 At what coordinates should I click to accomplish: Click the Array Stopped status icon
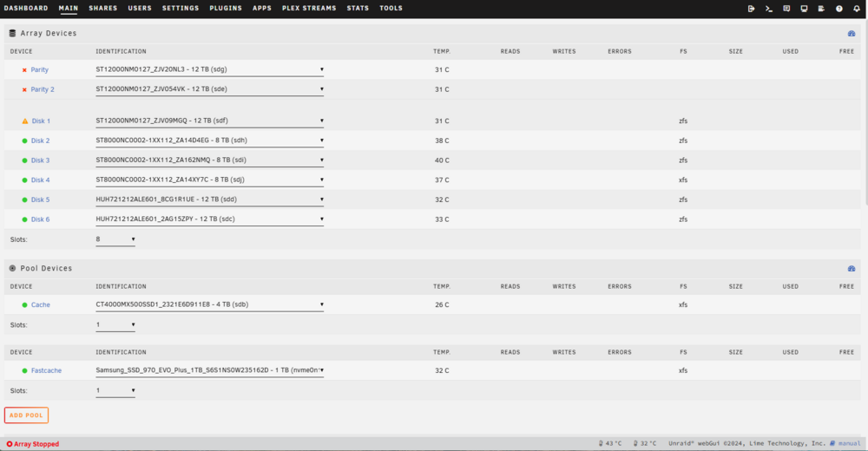[x=10, y=444]
